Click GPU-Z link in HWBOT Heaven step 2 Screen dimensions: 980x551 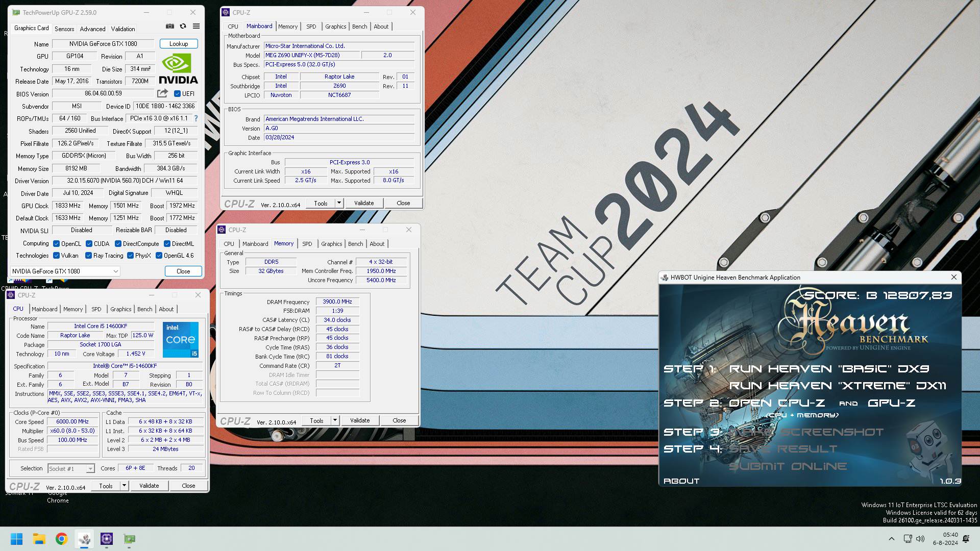click(891, 403)
